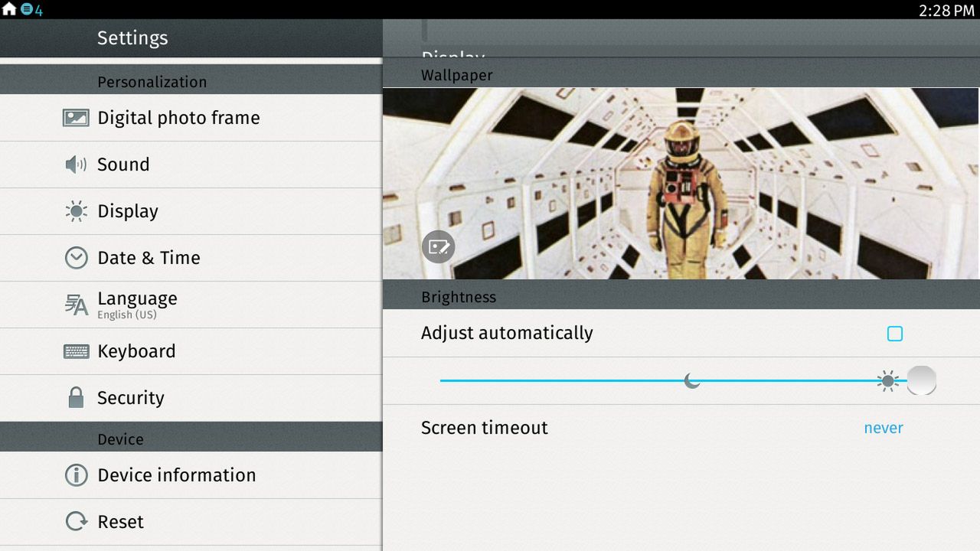
Task: Select Display in the settings list
Action: (191, 211)
